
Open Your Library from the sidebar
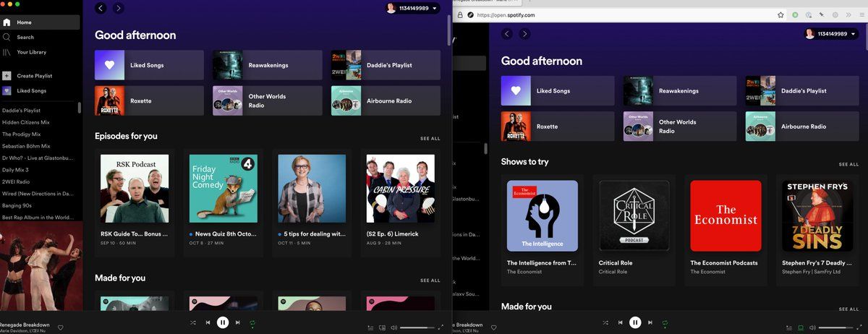[31, 52]
